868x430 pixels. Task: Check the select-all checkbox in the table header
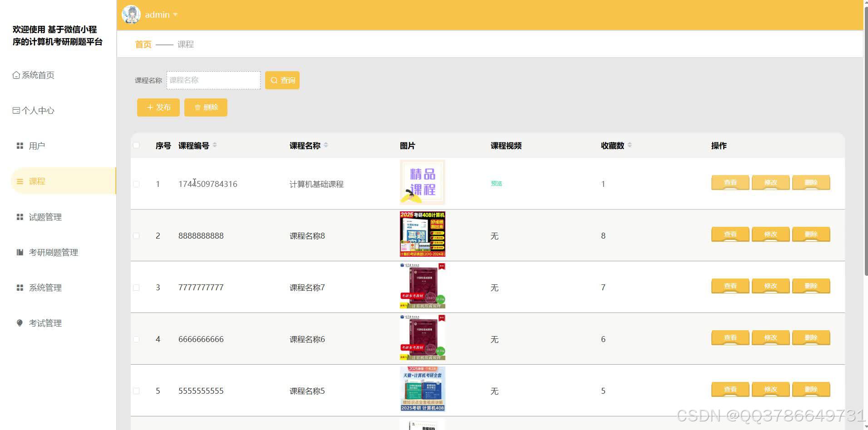click(x=137, y=145)
